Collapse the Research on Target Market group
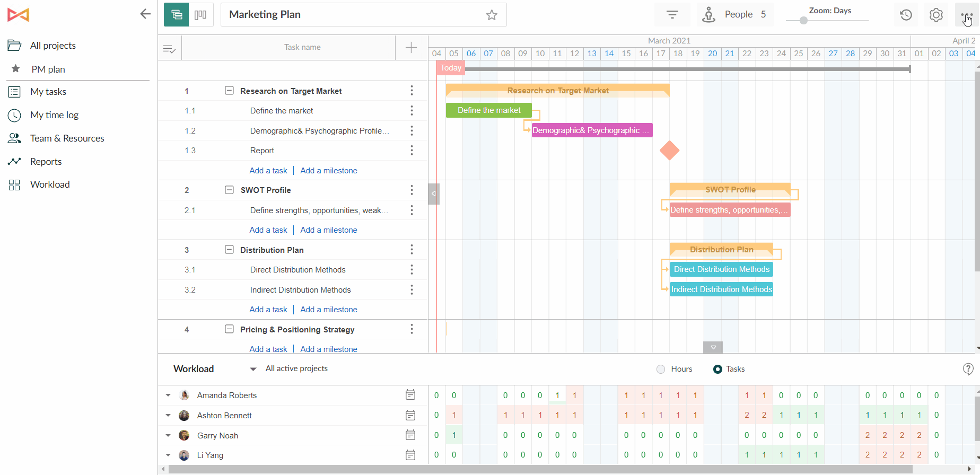 click(229, 91)
